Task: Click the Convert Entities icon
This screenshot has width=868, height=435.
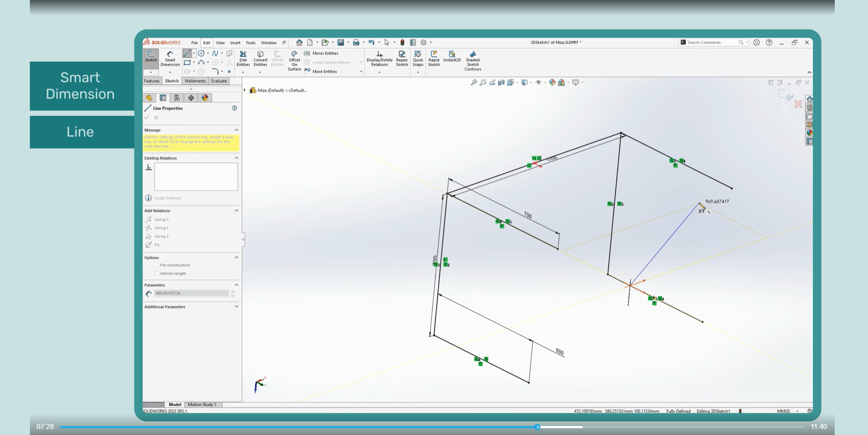Action: pyautogui.click(x=260, y=58)
